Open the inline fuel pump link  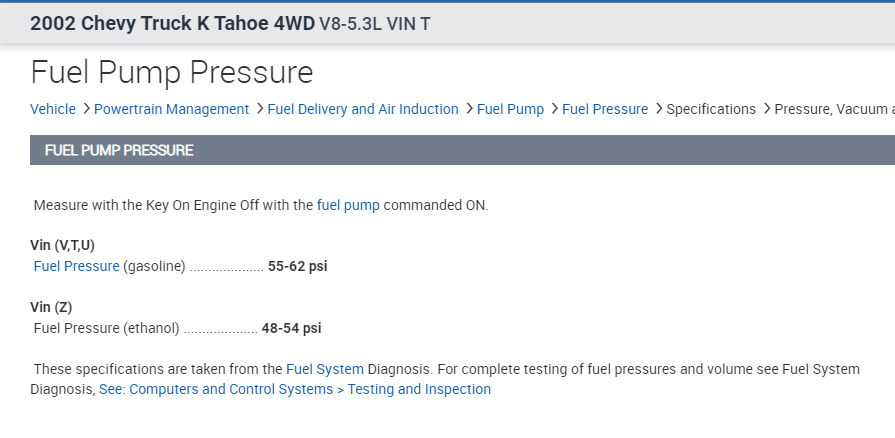pyautogui.click(x=348, y=205)
